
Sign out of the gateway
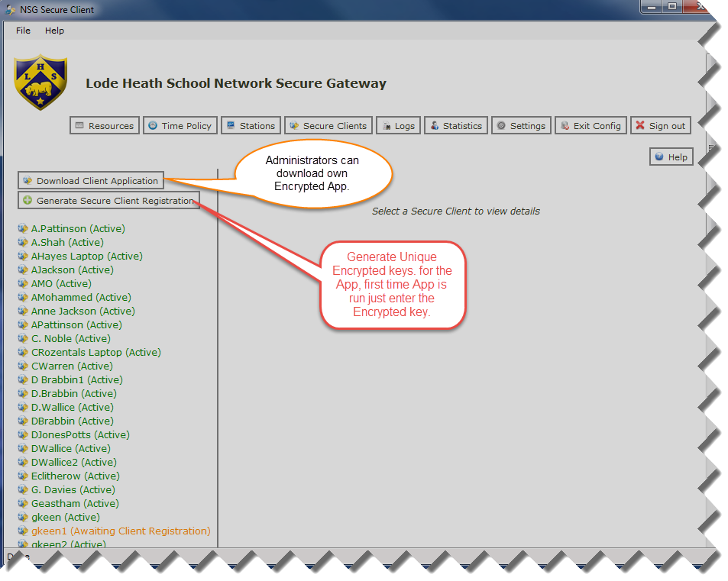click(661, 126)
